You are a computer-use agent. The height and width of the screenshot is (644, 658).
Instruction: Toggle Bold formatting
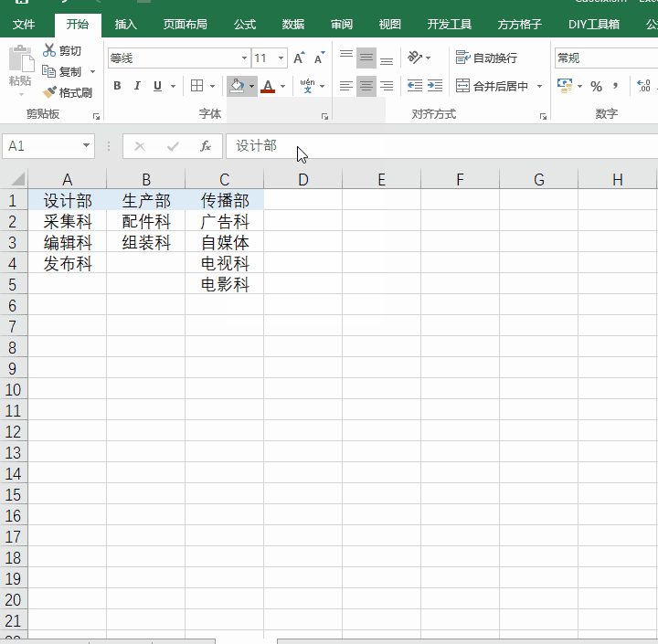(118, 86)
